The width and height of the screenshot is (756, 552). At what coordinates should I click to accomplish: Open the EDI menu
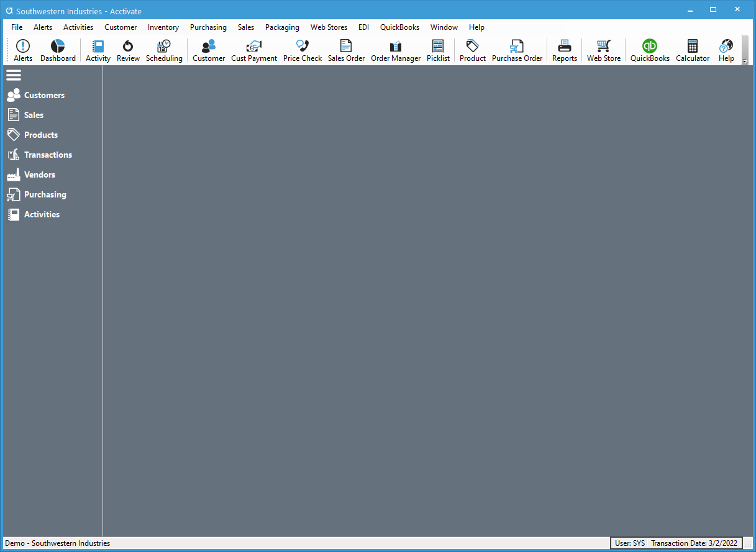click(x=363, y=27)
